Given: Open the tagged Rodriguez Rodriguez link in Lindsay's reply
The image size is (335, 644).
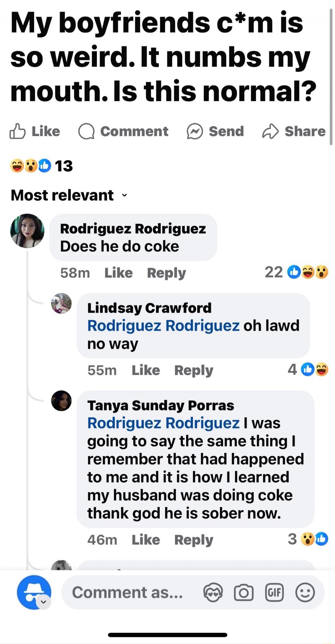Looking at the screenshot, I should (163, 326).
